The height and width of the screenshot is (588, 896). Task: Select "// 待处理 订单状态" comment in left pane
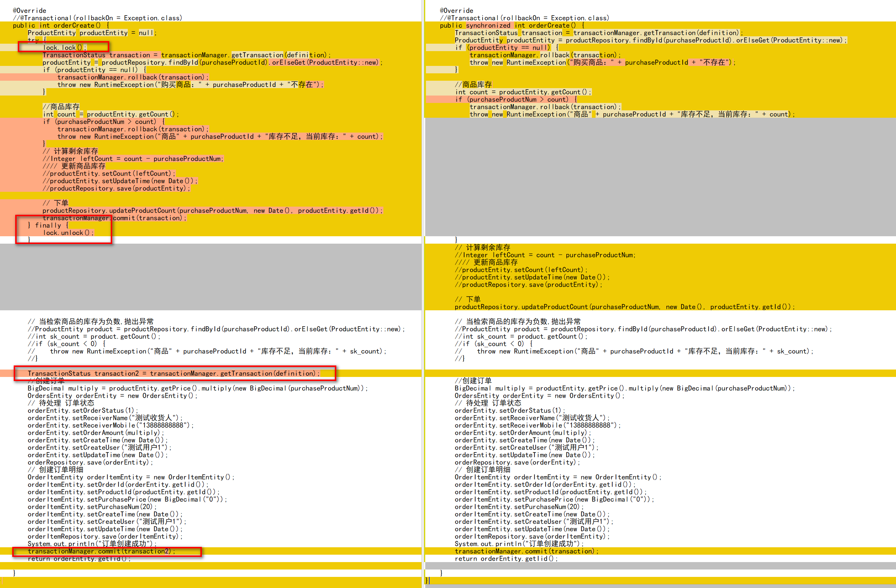(61, 403)
